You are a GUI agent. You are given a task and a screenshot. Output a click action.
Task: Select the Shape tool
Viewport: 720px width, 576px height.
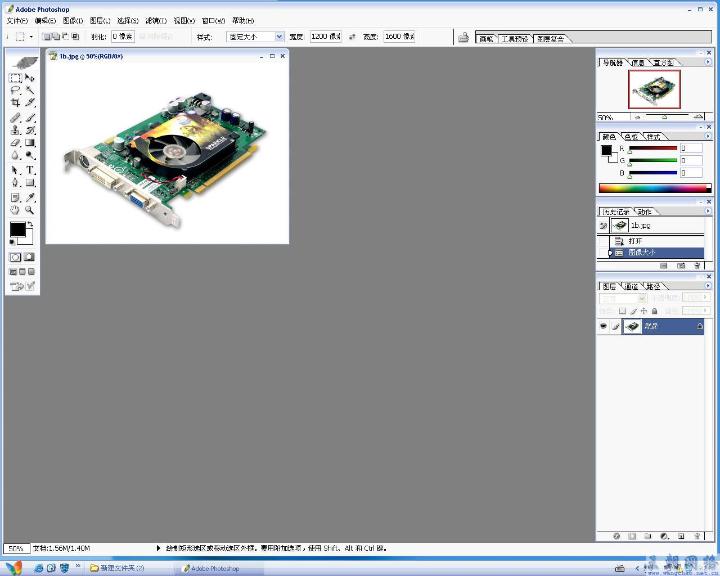(30, 183)
